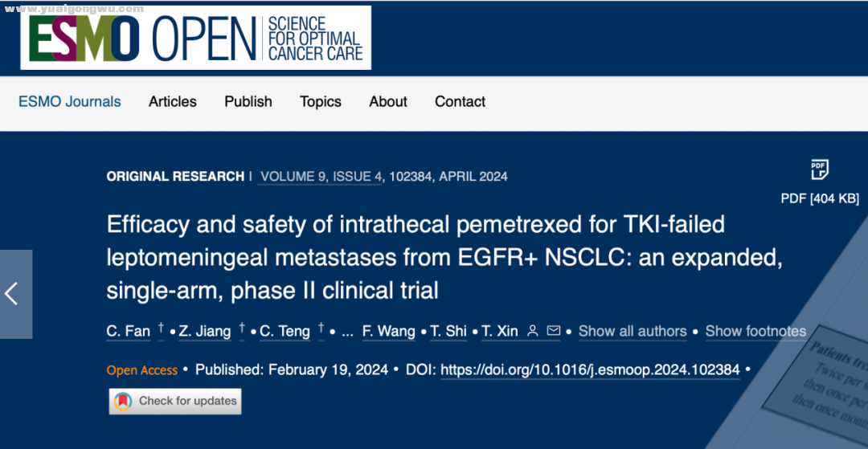Viewport: 868px width, 449px height.
Task: Click the T. Xin author profile icon
Action: 533,331
